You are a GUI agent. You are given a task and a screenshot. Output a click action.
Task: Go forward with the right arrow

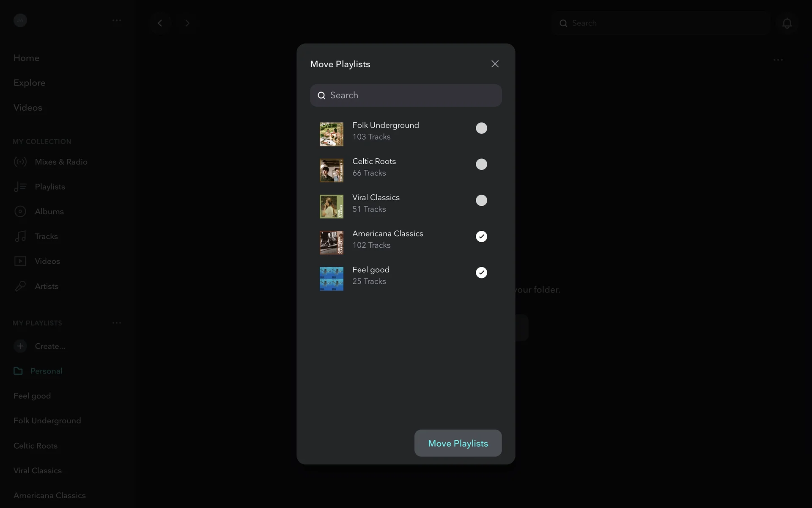point(187,23)
